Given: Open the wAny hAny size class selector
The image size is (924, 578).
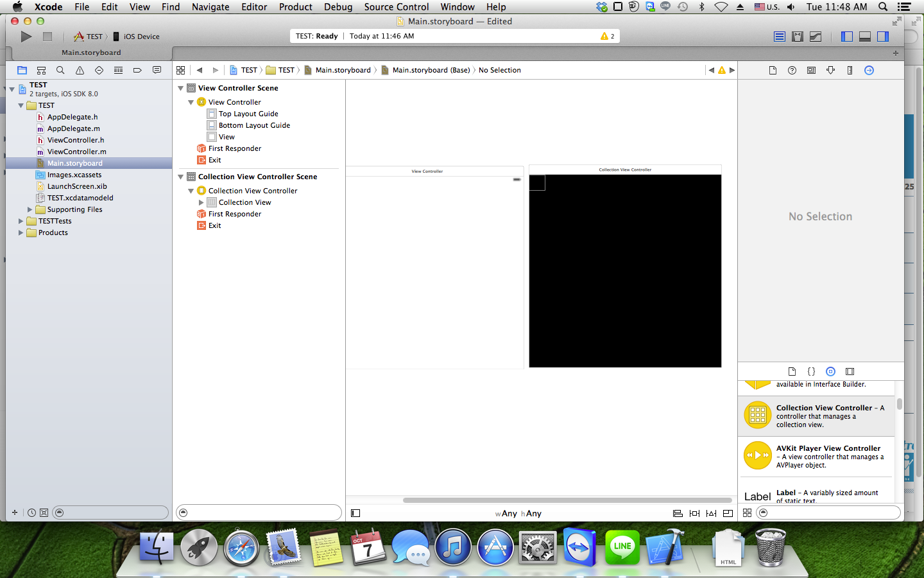Looking at the screenshot, I should point(518,514).
